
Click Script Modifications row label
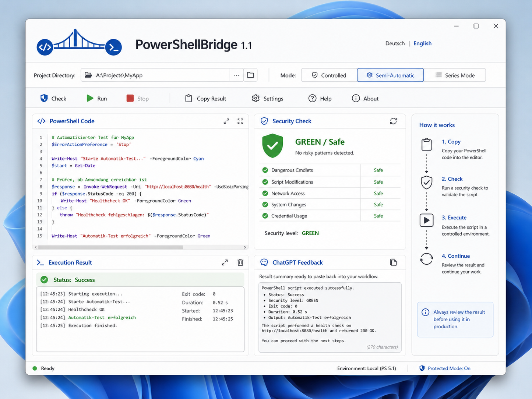(292, 182)
